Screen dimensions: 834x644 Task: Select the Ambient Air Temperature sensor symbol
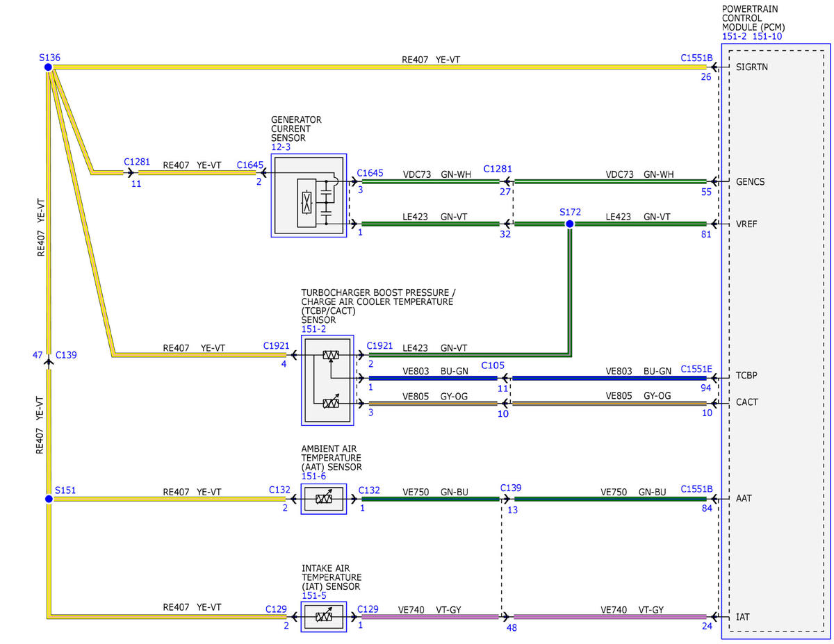click(323, 499)
